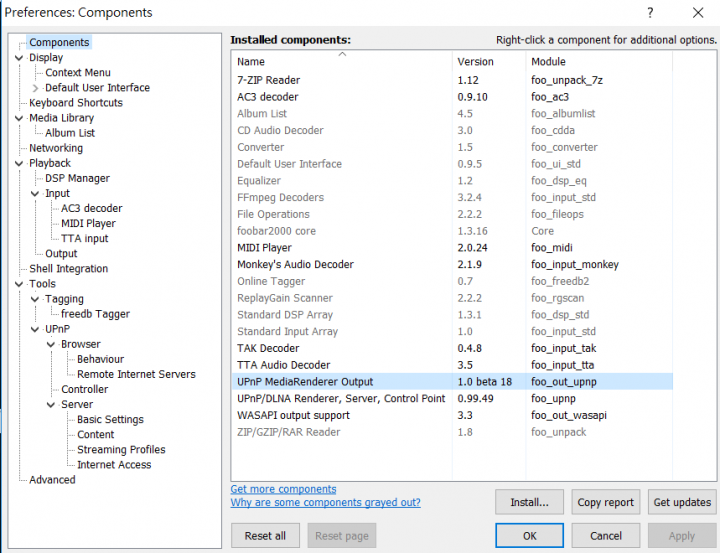Open Remote Internet Servers page
Screen dimensions: 720x553
tap(136, 375)
